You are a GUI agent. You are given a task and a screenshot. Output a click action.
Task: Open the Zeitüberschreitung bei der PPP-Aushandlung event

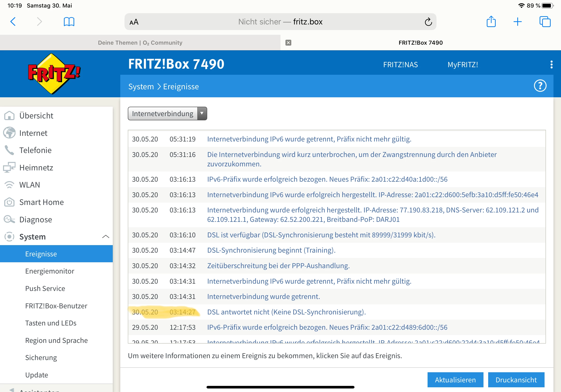point(278,265)
